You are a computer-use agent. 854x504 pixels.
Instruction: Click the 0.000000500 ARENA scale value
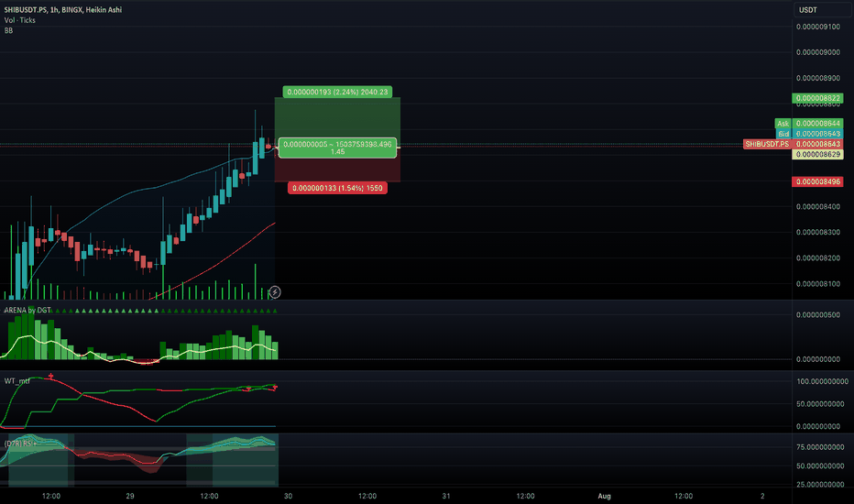(818, 315)
